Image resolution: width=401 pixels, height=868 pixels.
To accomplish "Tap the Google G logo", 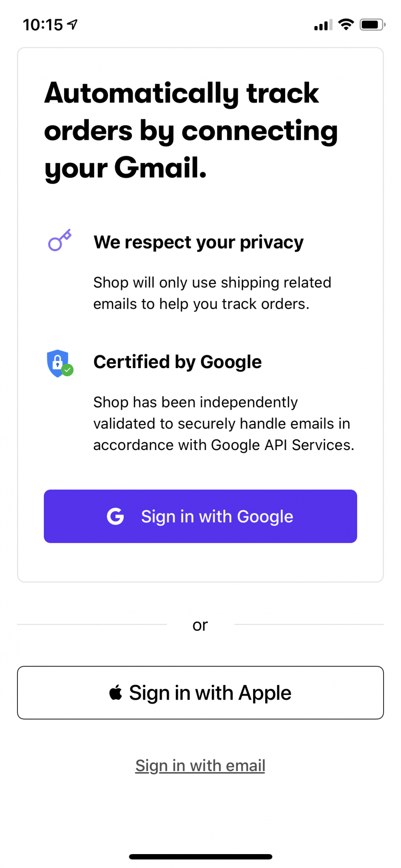I will coord(115,516).
